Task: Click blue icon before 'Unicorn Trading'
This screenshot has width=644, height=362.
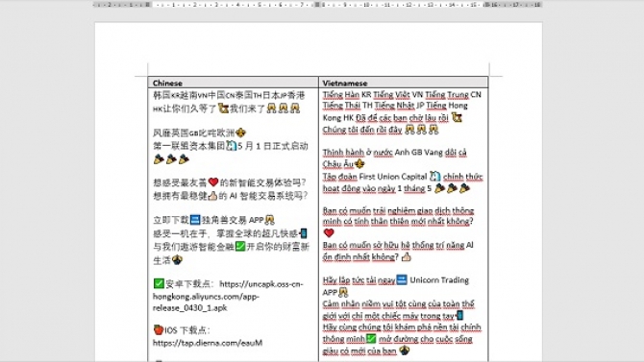Action: 402,280
